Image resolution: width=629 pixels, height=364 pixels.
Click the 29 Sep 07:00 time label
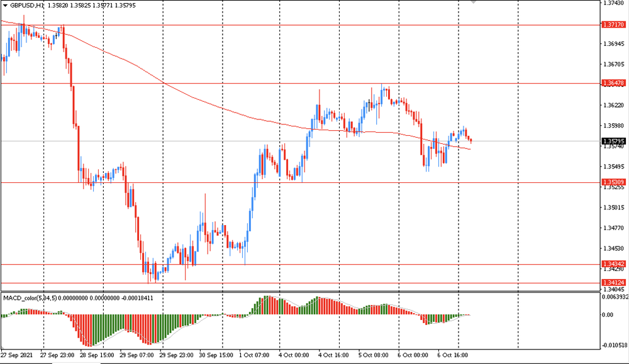tap(136, 355)
